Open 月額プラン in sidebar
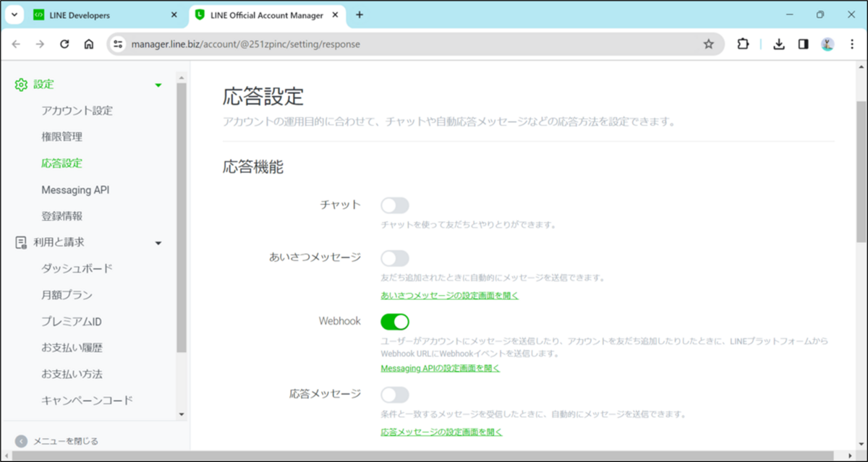 [x=67, y=295]
